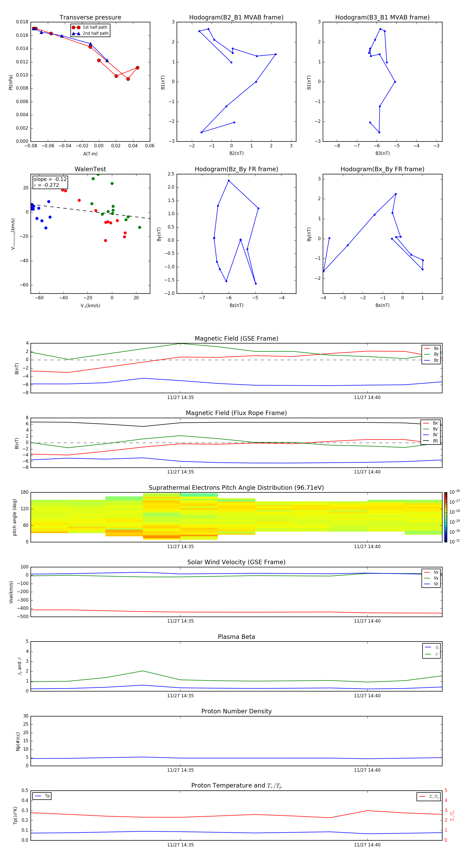Click the 'VA(km/s)' x-axis label in WalenTest
The width and height of the screenshot is (473, 868).
point(90,306)
